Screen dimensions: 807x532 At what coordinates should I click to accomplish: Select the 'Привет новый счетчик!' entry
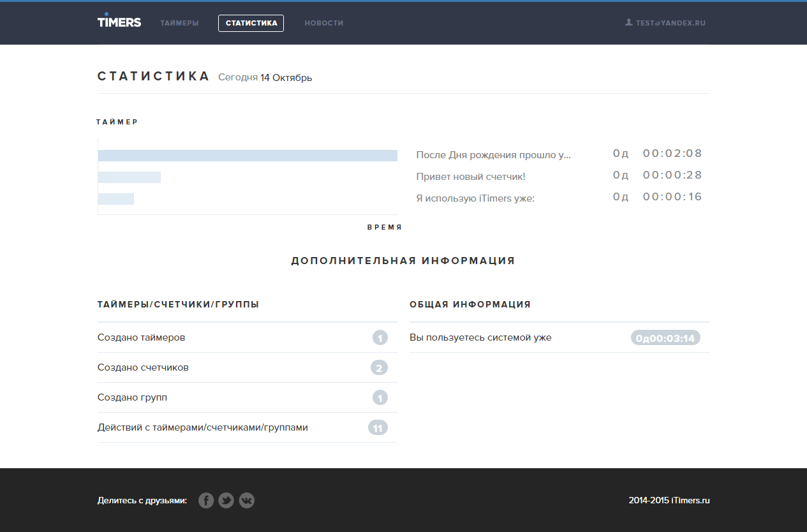pos(471,176)
